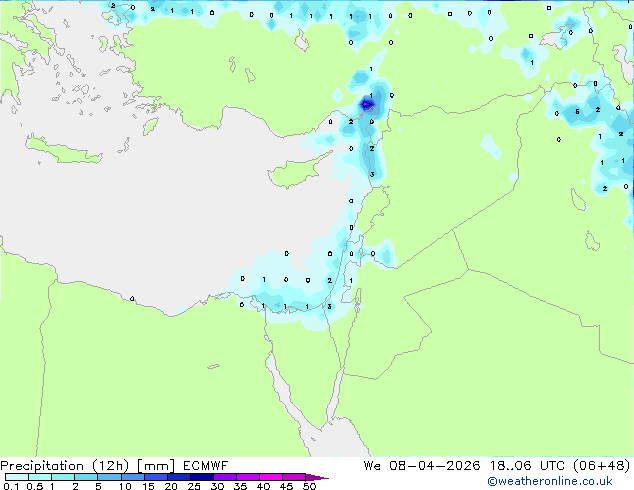The height and width of the screenshot is (490, 634).
Task: Click the 25–30 mm navy legend box
Action: 202,477
